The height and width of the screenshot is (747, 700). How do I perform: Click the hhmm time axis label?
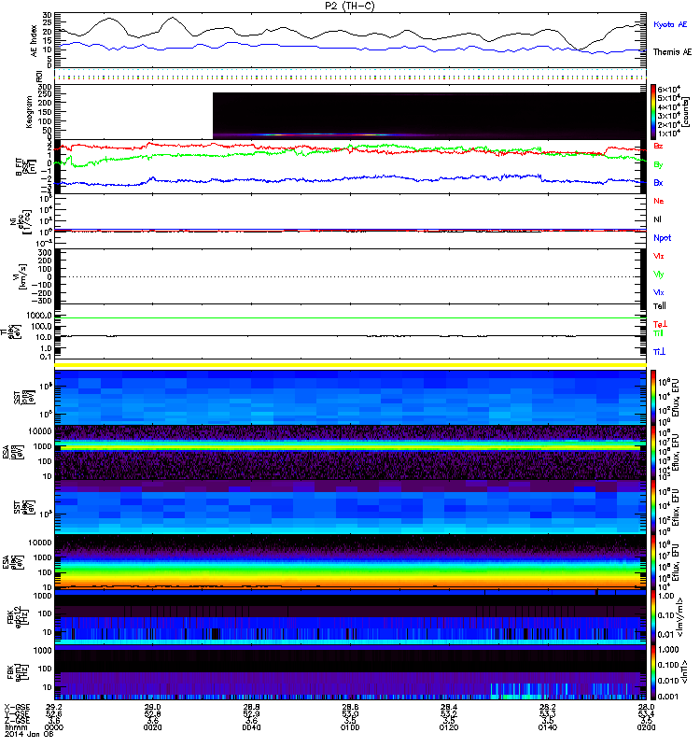click(16, 727)
